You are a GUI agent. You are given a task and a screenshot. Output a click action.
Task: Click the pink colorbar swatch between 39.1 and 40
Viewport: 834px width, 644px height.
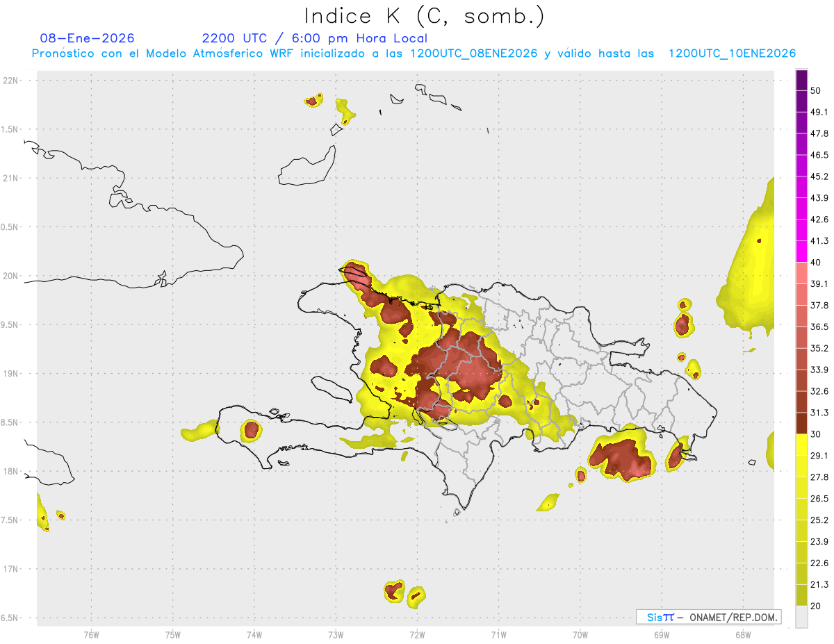point(801,273)
